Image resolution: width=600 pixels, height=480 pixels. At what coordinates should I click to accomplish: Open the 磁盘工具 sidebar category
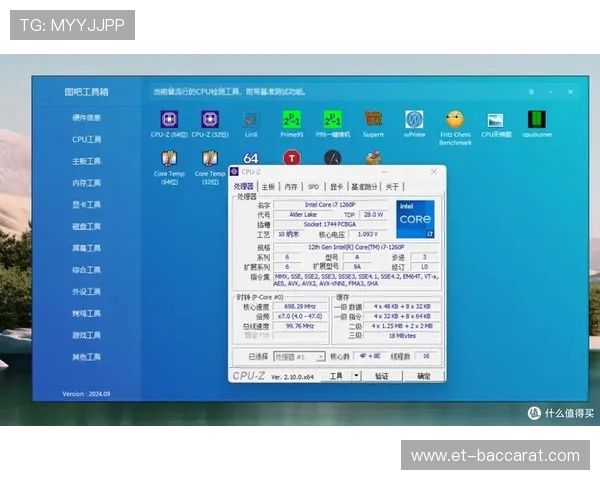[86, 227]
